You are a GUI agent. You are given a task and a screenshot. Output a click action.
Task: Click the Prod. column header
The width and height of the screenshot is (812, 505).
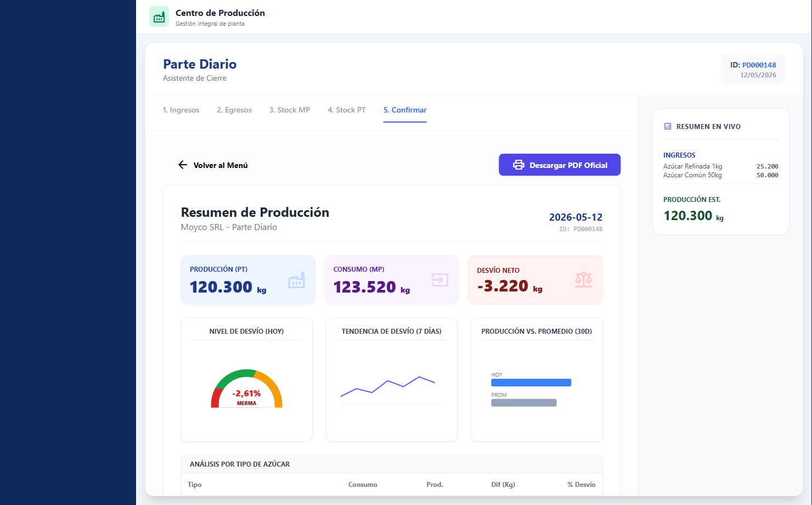coord(435,485)
